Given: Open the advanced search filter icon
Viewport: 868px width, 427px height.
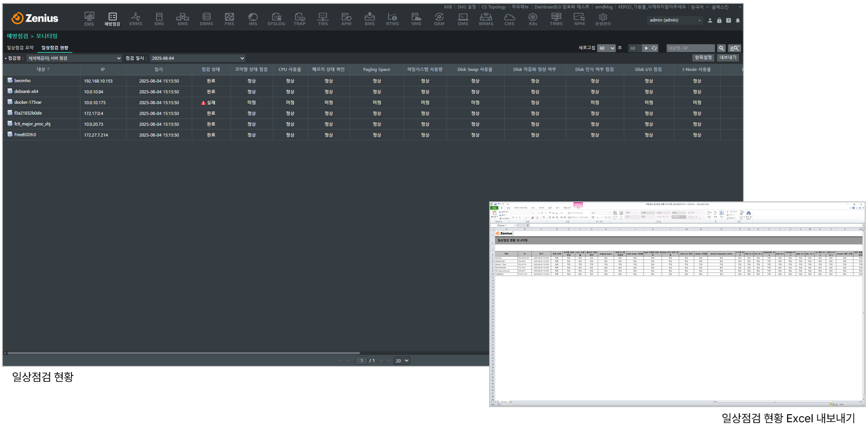Looking at the screenshot, I should 734,48.
